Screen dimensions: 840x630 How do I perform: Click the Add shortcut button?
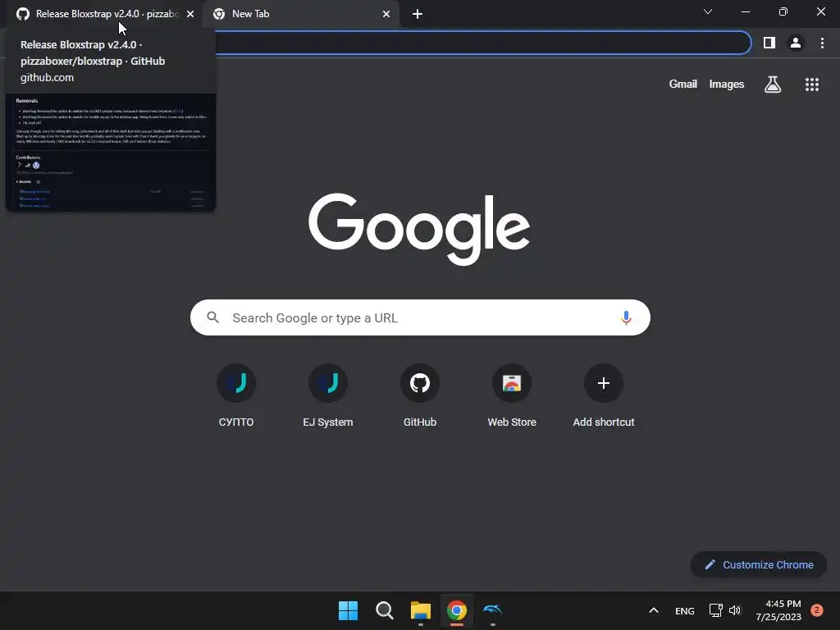604,396
